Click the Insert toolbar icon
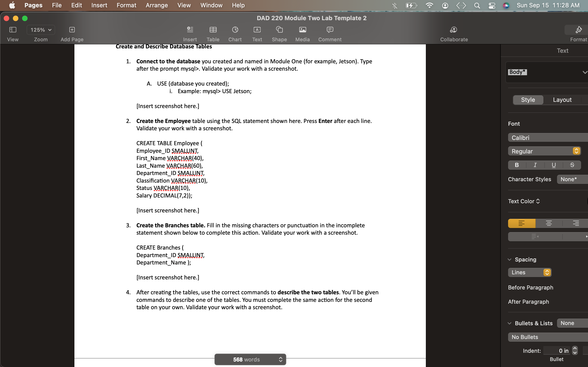The image size is (588, 367). [x=190, y=30]
